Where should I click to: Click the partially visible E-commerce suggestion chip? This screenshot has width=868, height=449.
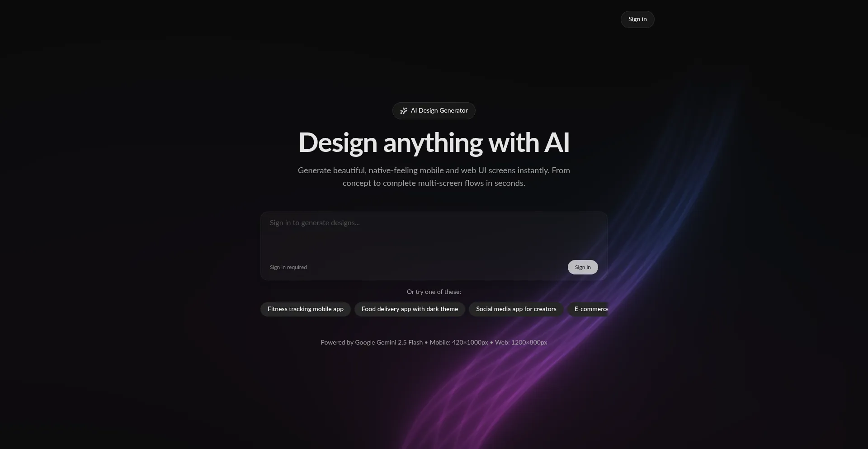point(588,309)
